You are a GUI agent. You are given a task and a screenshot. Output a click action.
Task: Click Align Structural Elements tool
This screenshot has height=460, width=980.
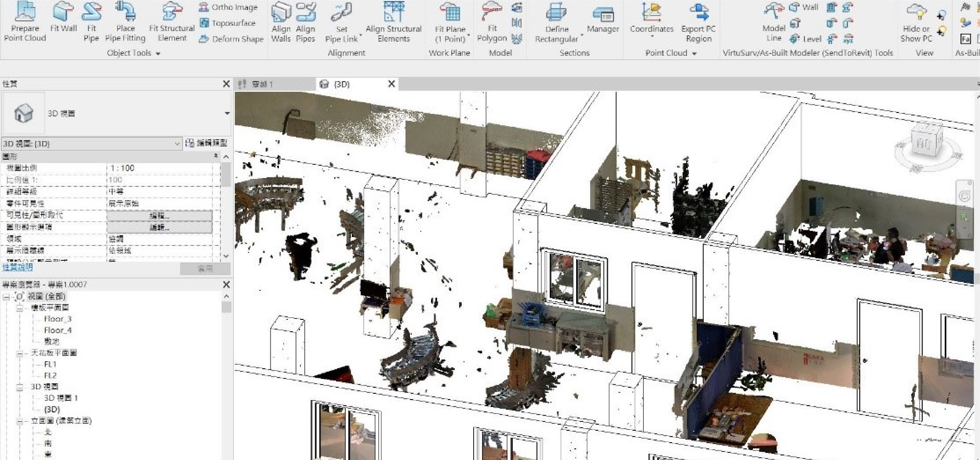pos(393,22)
